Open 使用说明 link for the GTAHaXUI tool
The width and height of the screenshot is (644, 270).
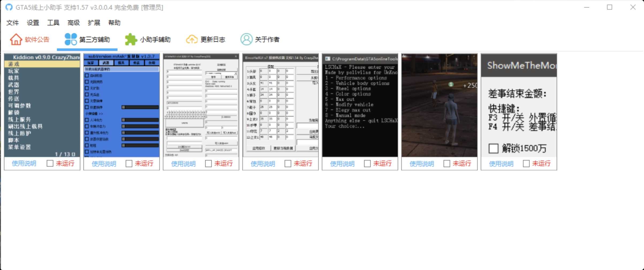[x=183, y=164]
